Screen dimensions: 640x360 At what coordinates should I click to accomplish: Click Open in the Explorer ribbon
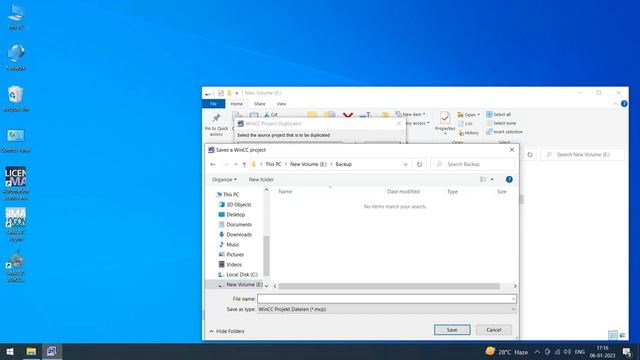pyautogui.click(x=468, y=115)
